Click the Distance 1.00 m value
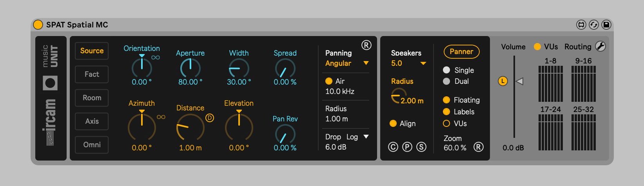Viewport: 644px width, 186px height. pyautogui.click(x=190, y=148)
